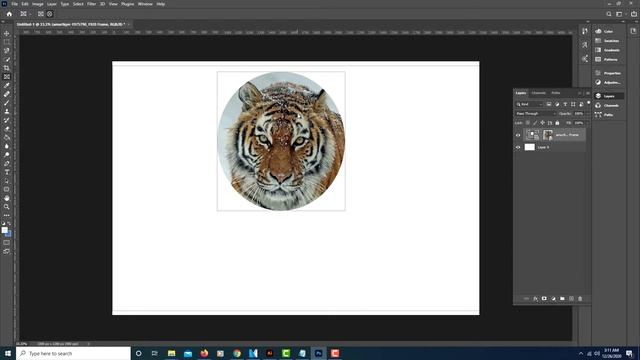The width and height of the screenshot is (640, 360).
Task: Switch to the Paths tab
Action: 556,93
